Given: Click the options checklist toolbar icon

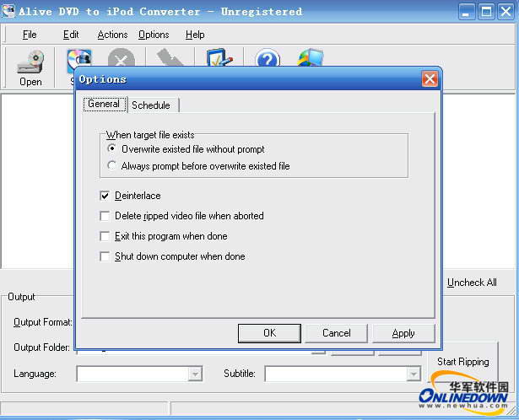Looking at the screenshot, I should point(219,57).
